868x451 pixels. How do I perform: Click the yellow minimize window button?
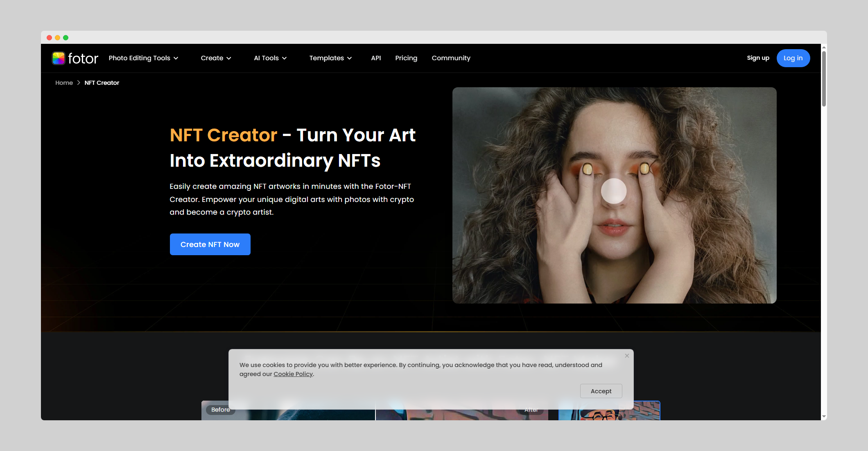pyautogui.click(x=57, y=38)
